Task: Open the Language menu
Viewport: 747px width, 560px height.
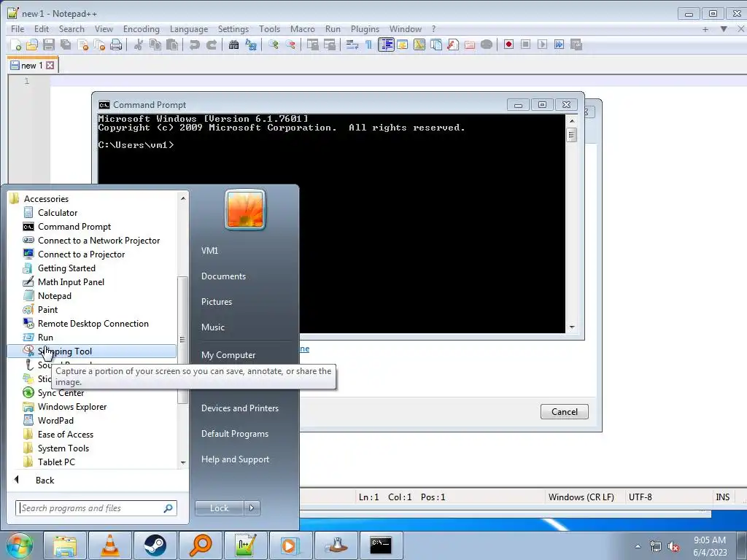Action: pyautogui.click(x=189, y=29)
